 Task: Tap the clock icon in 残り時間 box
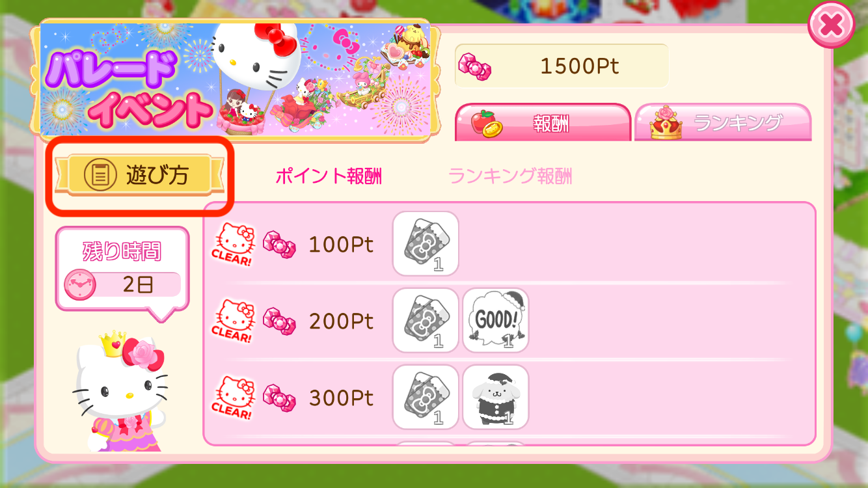coord(80,285)
